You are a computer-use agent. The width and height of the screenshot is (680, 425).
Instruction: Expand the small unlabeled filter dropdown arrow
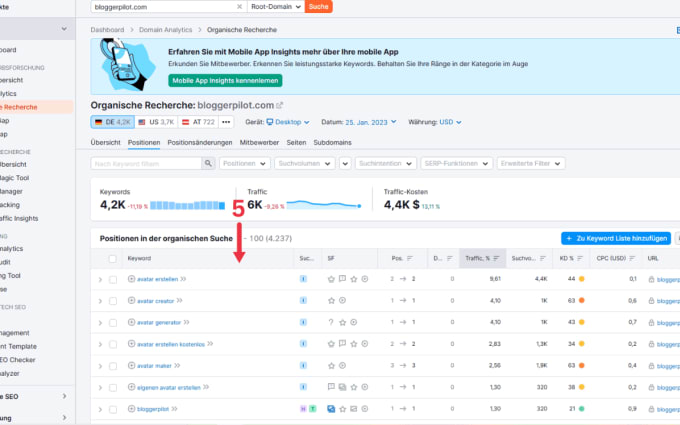pos(345,163)
